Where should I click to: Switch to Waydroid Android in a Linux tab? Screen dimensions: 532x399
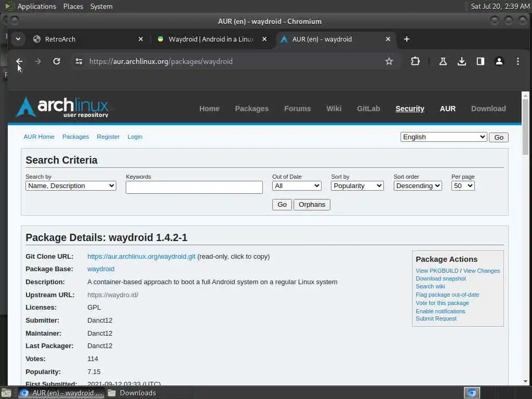(x=211, y=39)
